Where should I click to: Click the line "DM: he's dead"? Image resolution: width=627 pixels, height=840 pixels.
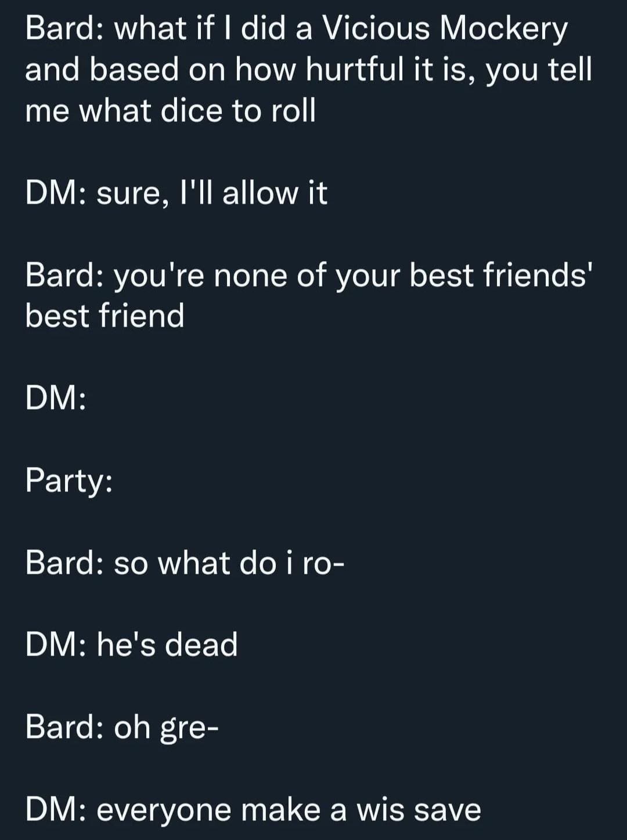[132, 645]
